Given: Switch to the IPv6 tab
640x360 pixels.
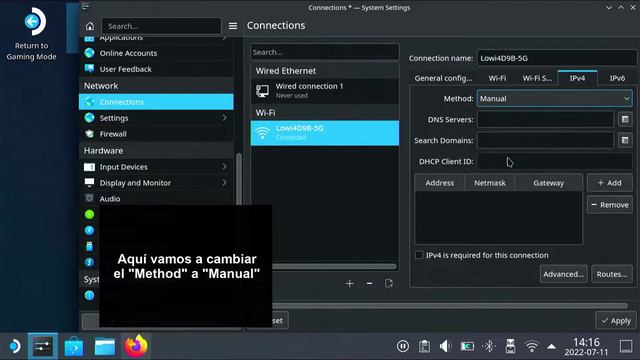Looking at the screenshot, I should (x=617, y=78).
